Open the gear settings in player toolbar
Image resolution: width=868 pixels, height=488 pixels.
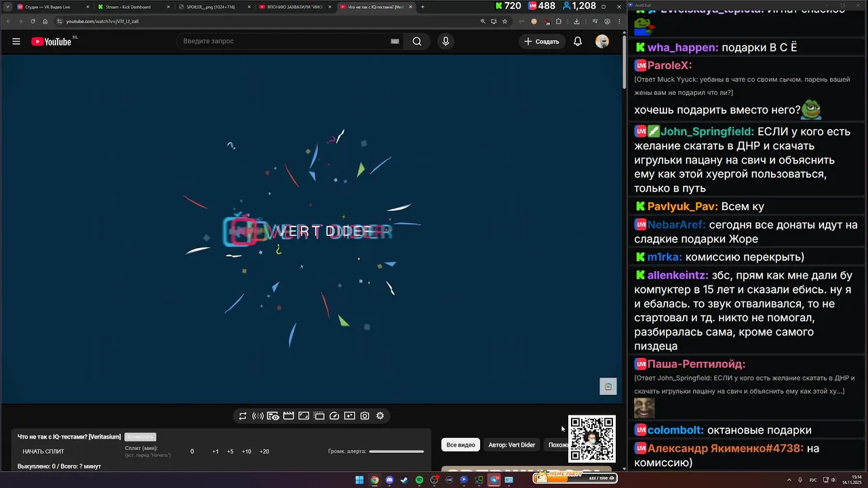(380, 416)
